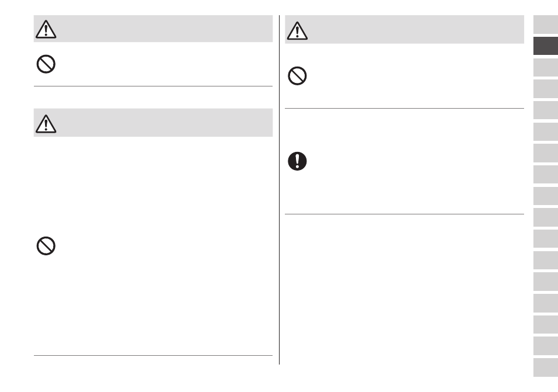Select the prohibition symbol in the lower-left section

[46, 246]
